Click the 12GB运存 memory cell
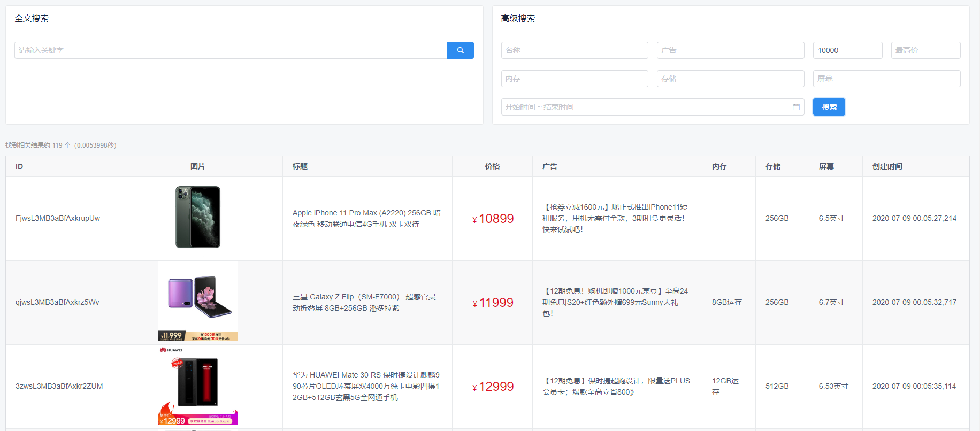The height and width of the screenshot is (431, 980). click(725, 386)
